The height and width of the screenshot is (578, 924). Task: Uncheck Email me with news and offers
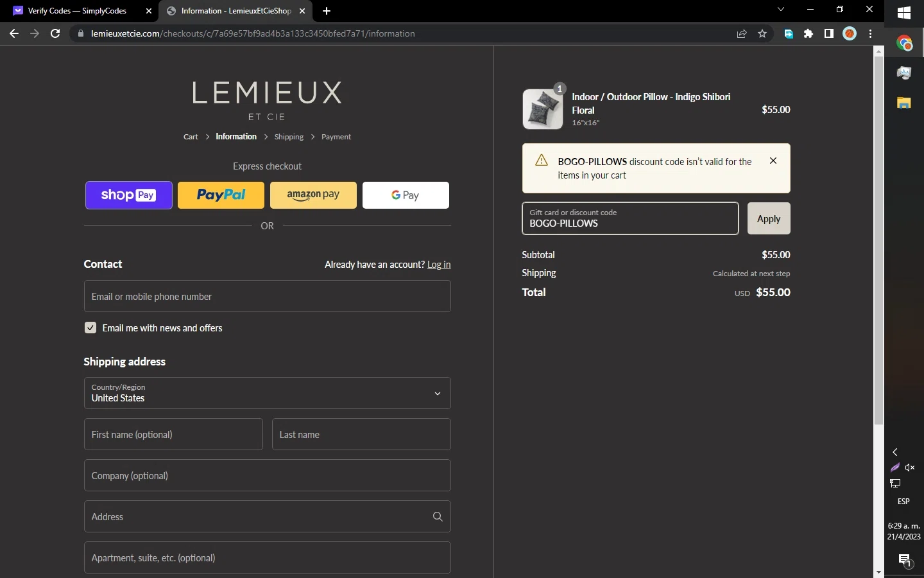pyautogui.click(x=90, y=328)
